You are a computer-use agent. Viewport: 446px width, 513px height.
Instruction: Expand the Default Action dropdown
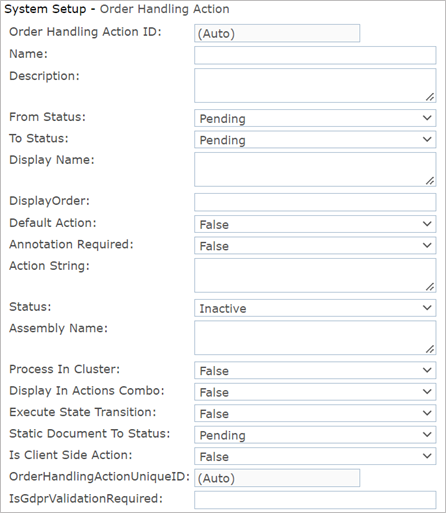click(315, 224)
